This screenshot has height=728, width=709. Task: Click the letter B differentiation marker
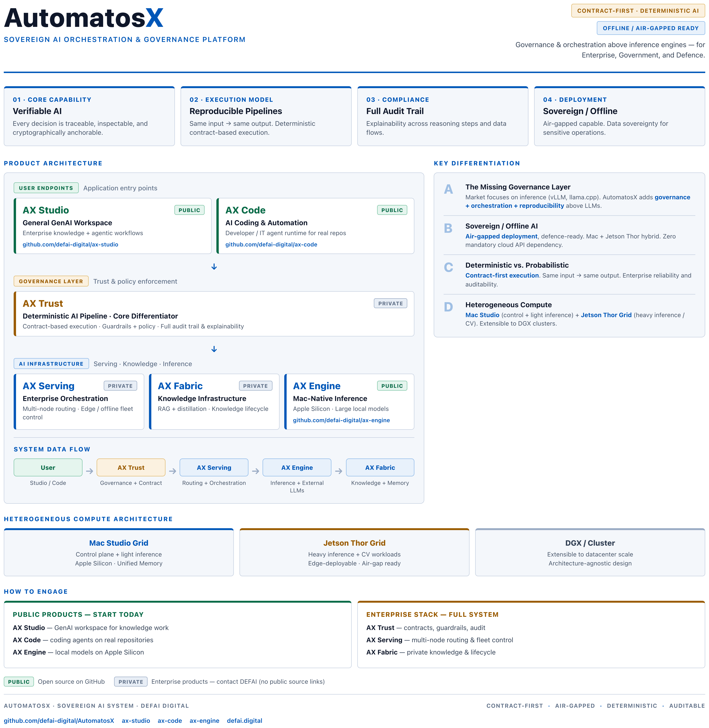click(x=448, y=229)
